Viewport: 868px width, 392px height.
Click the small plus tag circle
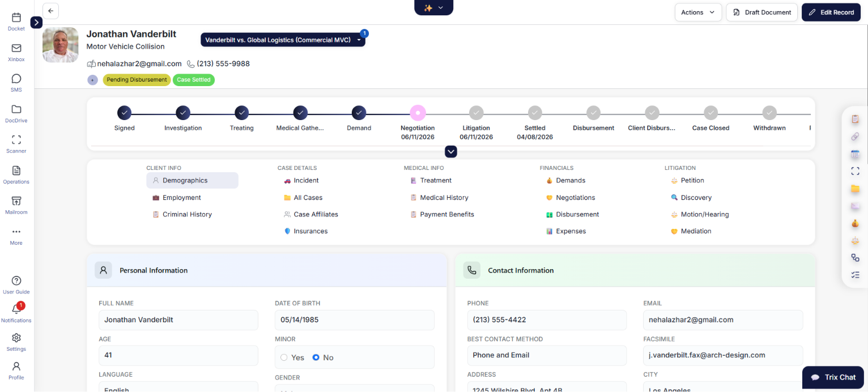pos(92,80)
